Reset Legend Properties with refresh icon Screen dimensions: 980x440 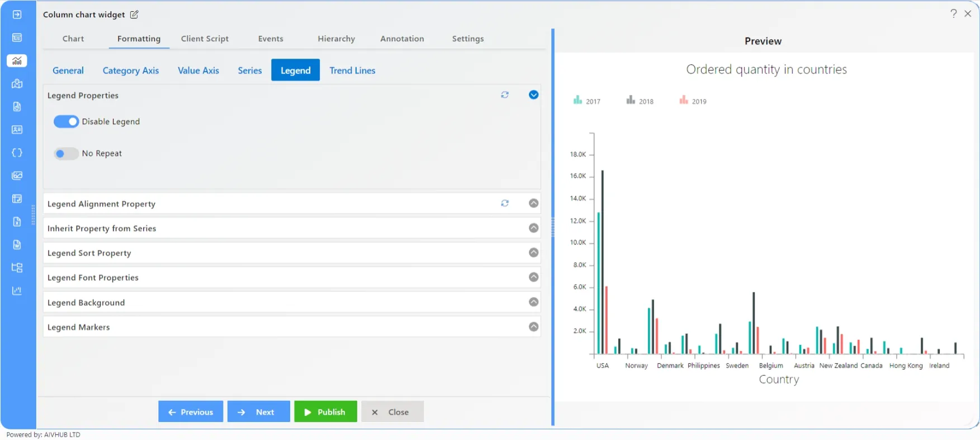pyautogui.click(x=505, y=95)
